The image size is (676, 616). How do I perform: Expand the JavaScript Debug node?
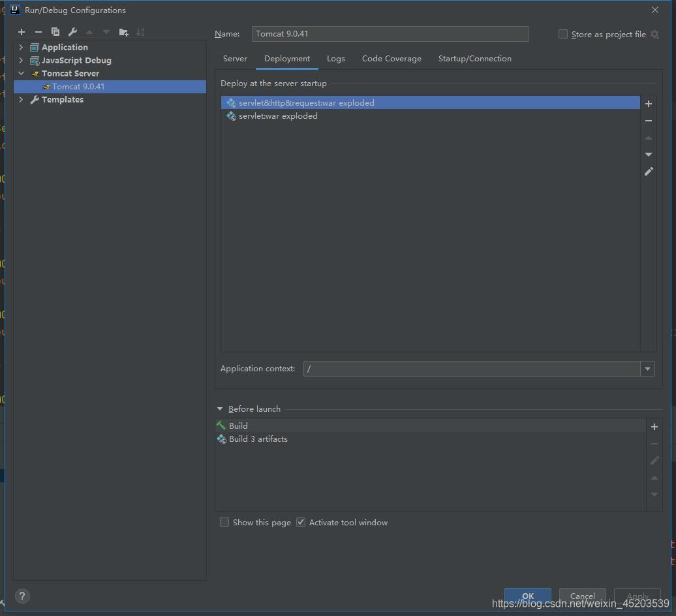pyautogui.click(x=21, y=60)
